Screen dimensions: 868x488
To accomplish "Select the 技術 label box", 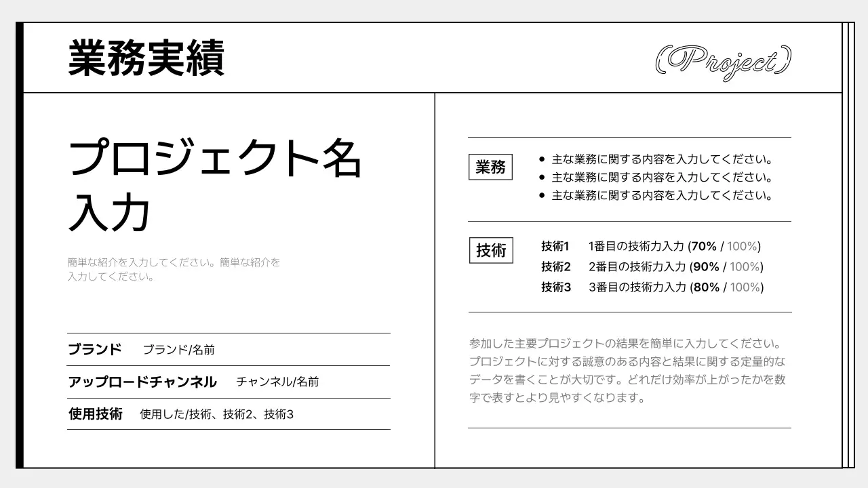I will pos(491,250).
